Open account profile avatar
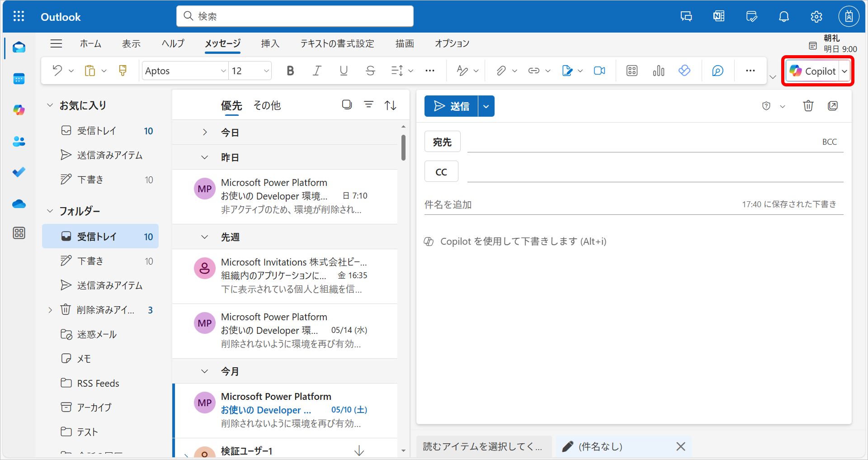 (x=849, y=17)
